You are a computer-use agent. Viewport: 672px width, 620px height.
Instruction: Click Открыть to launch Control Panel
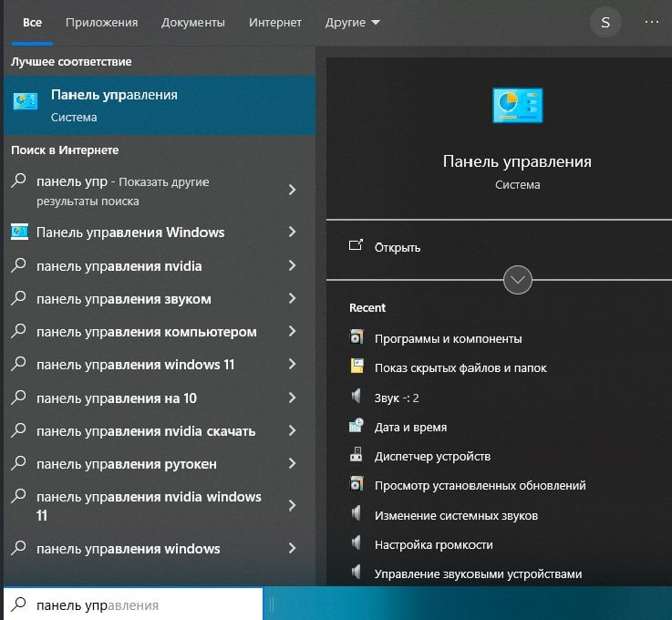coord(398,247)
